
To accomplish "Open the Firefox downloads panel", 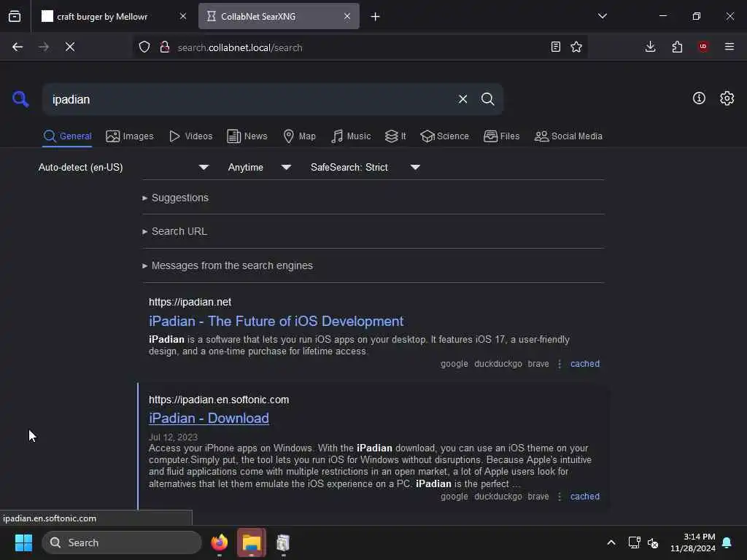I will coord(650,47).
